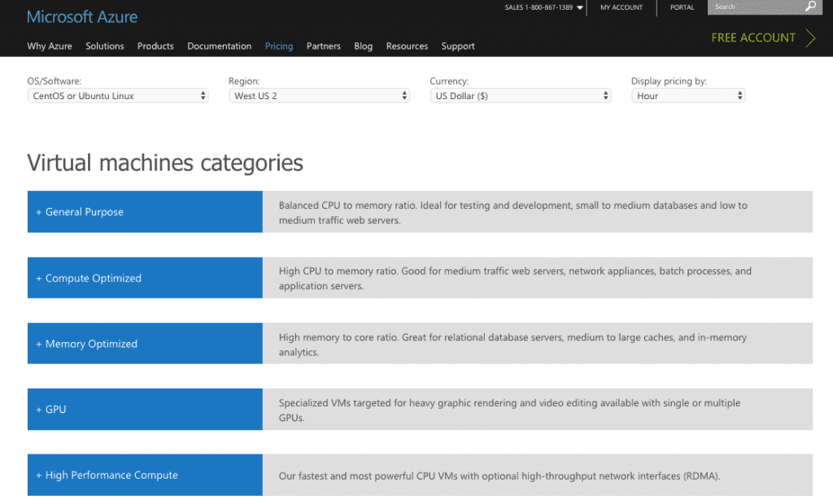Go to the Portal link
This screenshot has height=504, width=833.
pos(683,7)
